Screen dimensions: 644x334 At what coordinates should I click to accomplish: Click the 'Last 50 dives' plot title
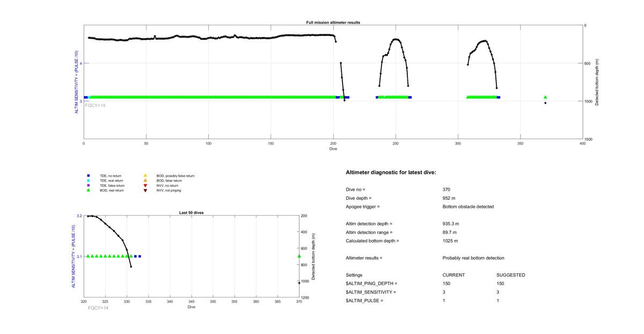191,213
